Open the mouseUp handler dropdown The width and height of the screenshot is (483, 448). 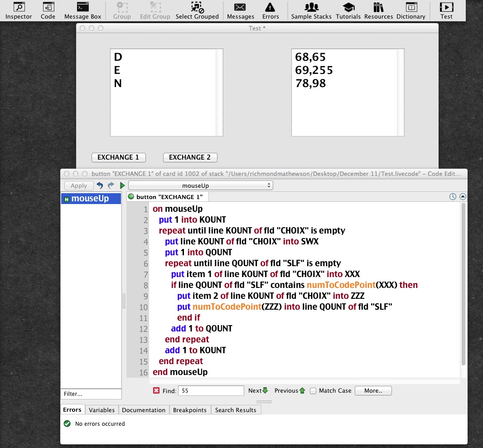coord(200,185)
